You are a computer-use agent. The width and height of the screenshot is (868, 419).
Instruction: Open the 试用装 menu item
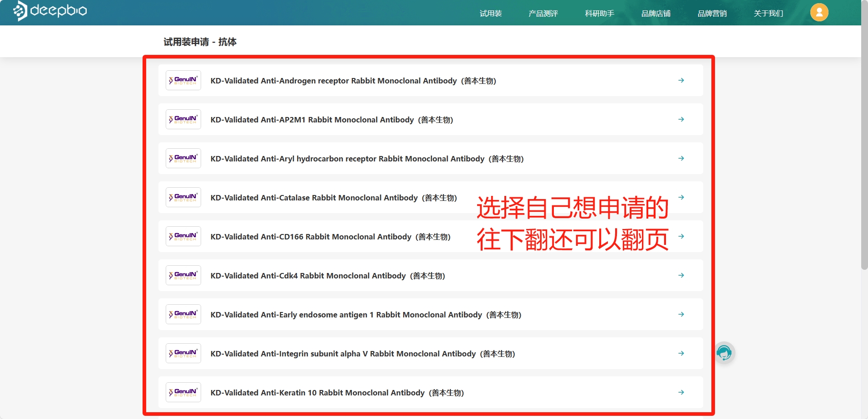[x=491, y=14]
